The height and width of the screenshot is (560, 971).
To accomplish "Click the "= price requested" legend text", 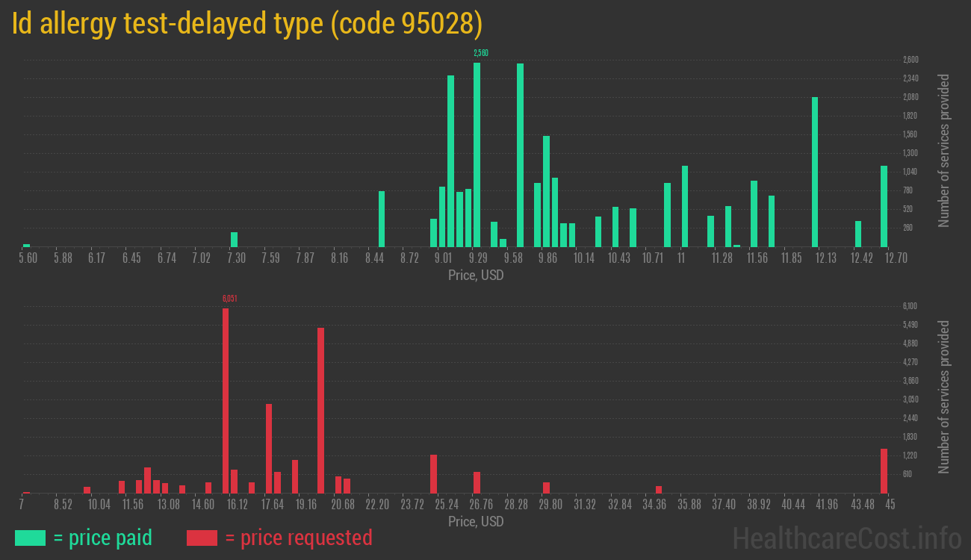I will [x=298, y=538].
